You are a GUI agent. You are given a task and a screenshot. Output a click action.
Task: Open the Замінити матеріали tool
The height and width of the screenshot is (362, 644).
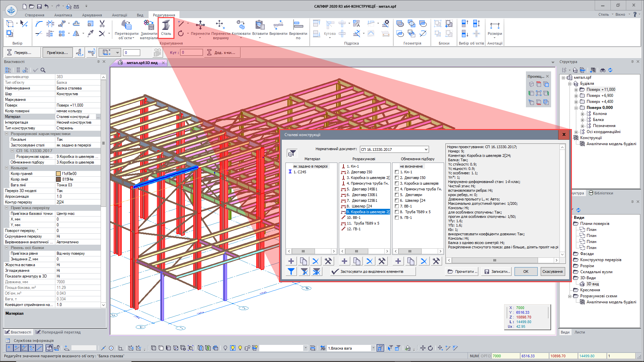pos(149,25)
